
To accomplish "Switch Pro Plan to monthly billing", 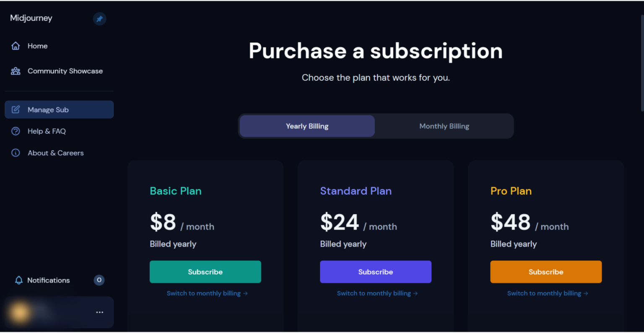I will click(548, 293).
